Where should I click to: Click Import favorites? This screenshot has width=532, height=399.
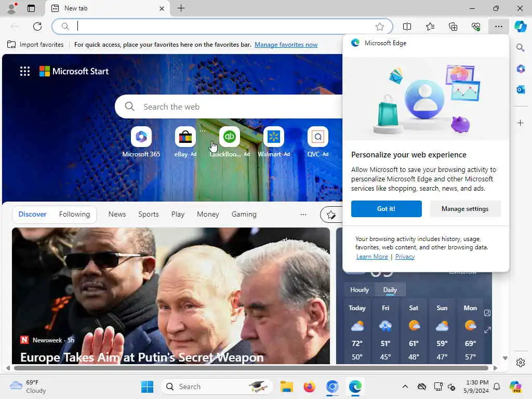35,45
